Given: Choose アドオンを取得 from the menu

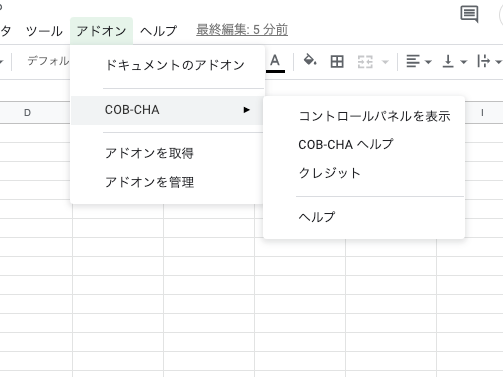Looking at the screenshot, I should click(168, 153).
